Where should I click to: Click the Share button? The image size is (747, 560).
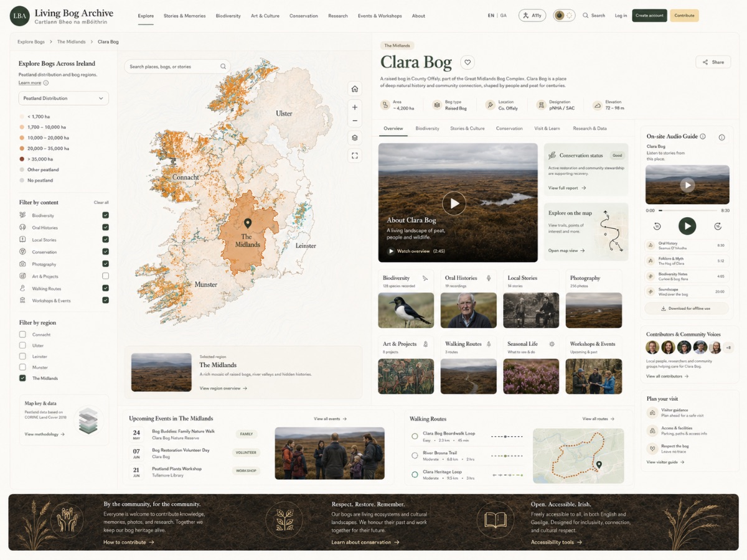(713, 62)
